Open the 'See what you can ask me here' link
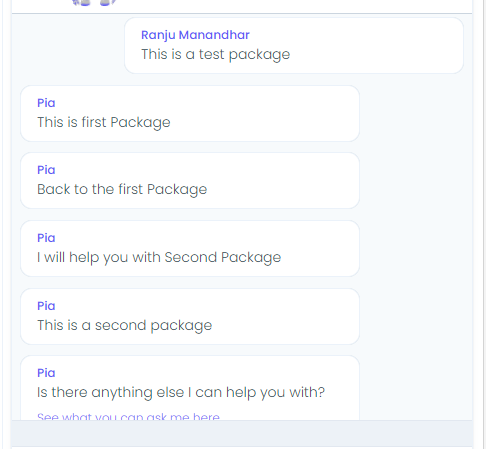This screenshot has width=486, height=449. [128, 417]
